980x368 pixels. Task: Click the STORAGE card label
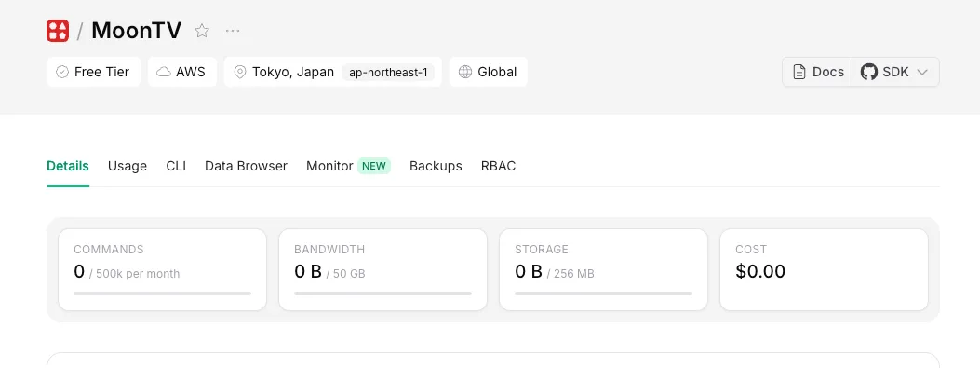(542, 249)
